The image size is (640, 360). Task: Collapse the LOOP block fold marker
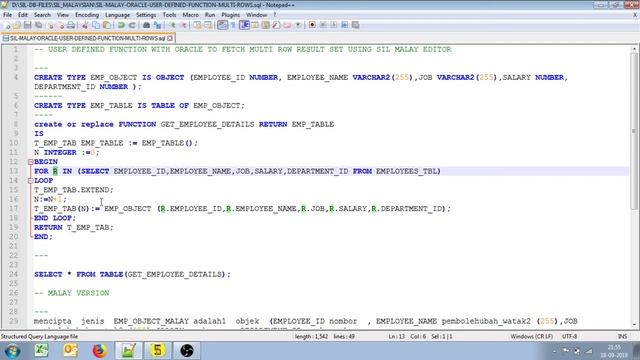tap(31, 181)
